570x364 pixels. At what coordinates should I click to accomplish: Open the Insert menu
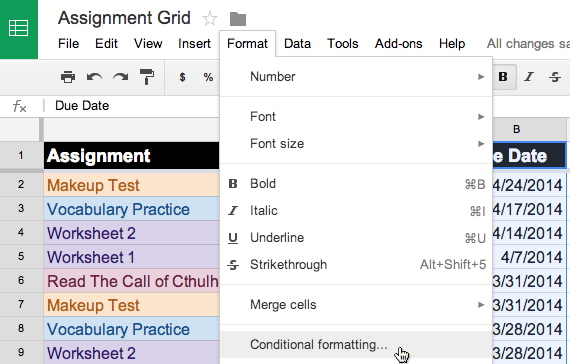click(194, 44)
